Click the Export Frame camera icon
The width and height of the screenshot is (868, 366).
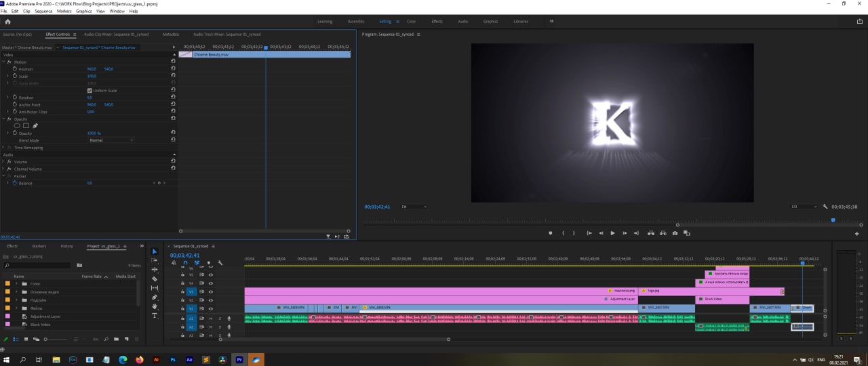pos(675,233)
